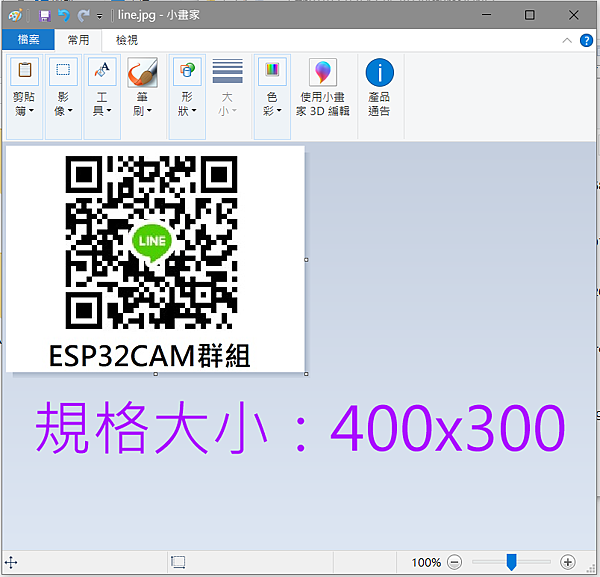Zoom in with the plus button
Screen dimensions: 600x577
[567, 562]
